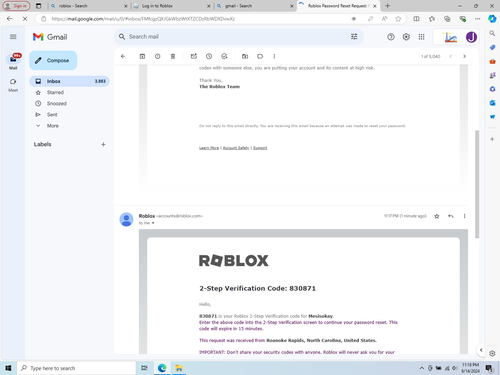Image resolution: width=500 pixels, height=375 pixels.
Task: Expand recipient details next to 'to me'
Action: 153,223
